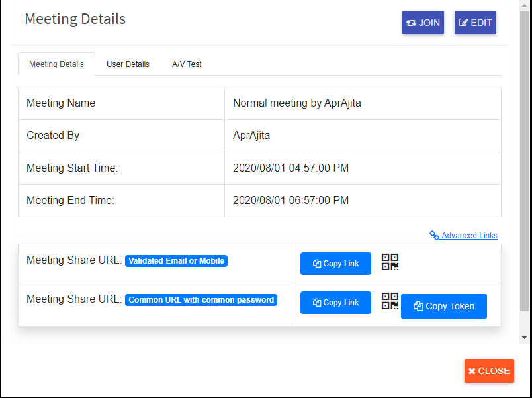Click the 'Meeting Details' dialog heading

coord(75,19)
